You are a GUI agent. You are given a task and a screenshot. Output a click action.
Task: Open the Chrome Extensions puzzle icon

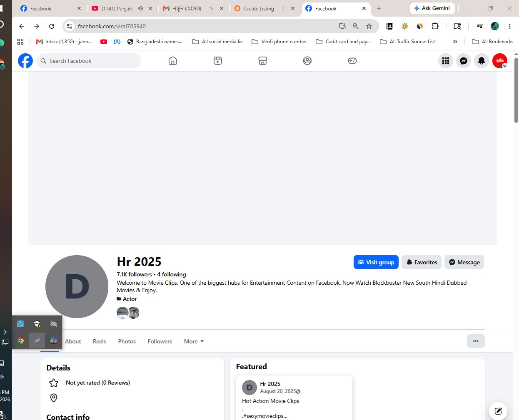pos(435,26)
